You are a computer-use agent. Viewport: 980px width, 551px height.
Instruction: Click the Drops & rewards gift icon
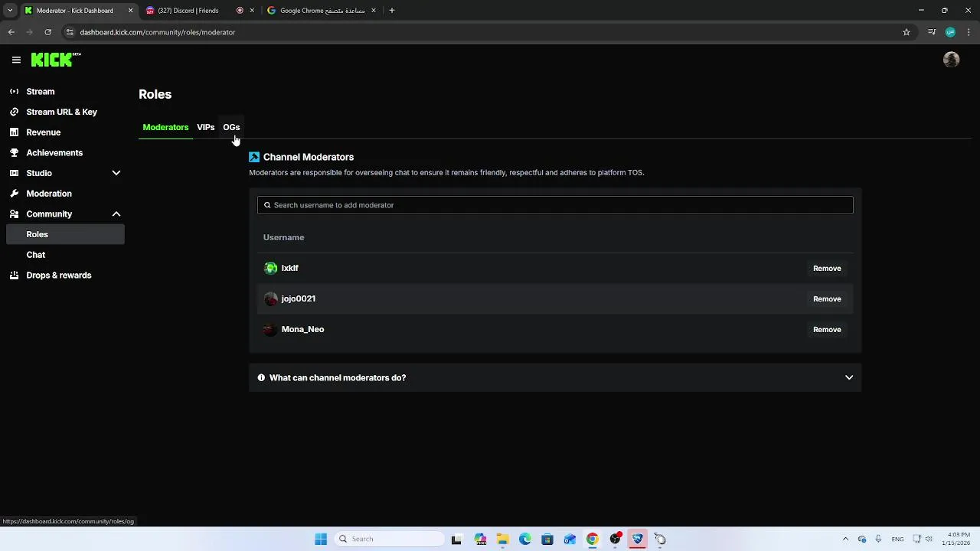[x=14, y=275]
